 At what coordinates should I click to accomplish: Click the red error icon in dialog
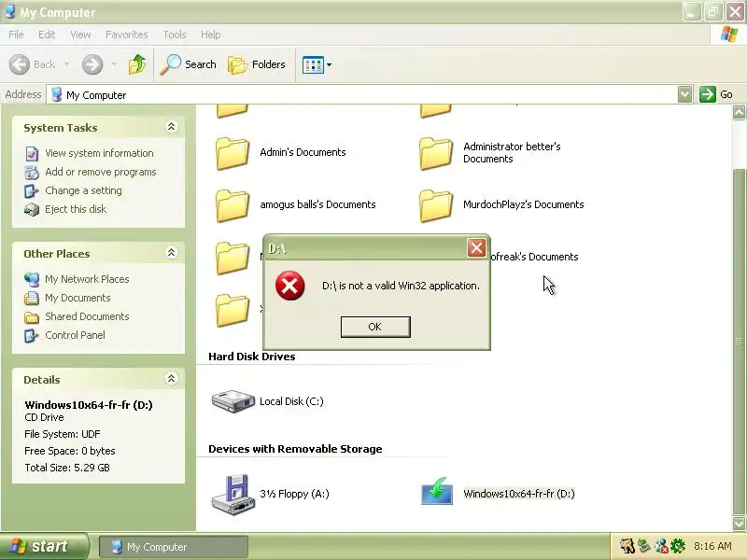(289, 286)
